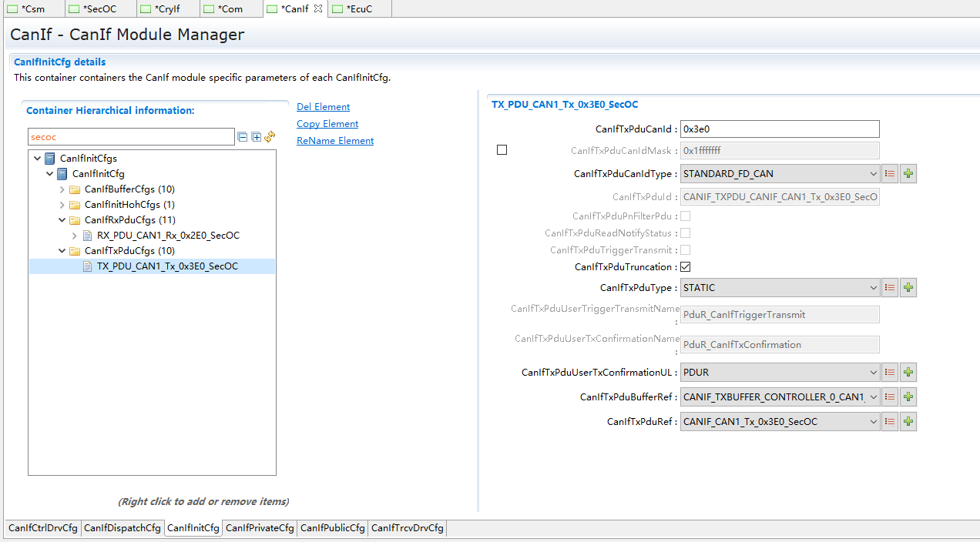
Task: Click green plus beside CanIfTxPduType
Action: point(908,288)
